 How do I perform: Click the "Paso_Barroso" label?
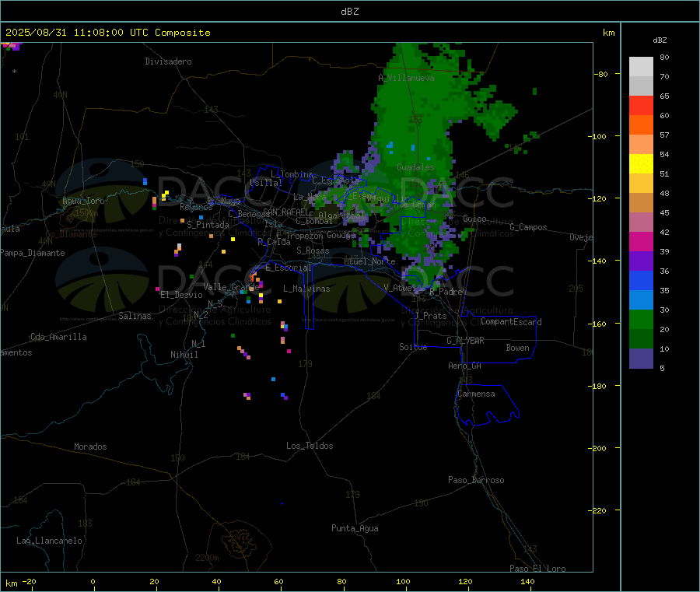click(x=476, y=481)
